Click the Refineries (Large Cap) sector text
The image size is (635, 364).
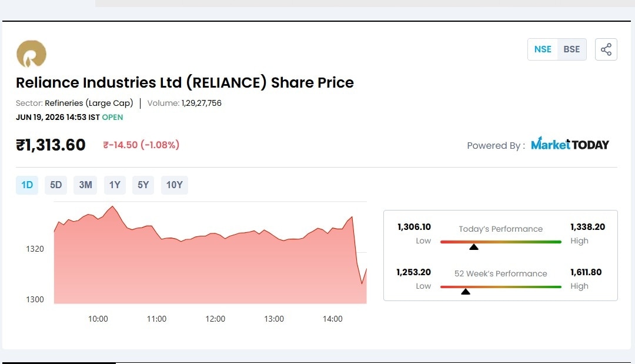coord(89,103)
